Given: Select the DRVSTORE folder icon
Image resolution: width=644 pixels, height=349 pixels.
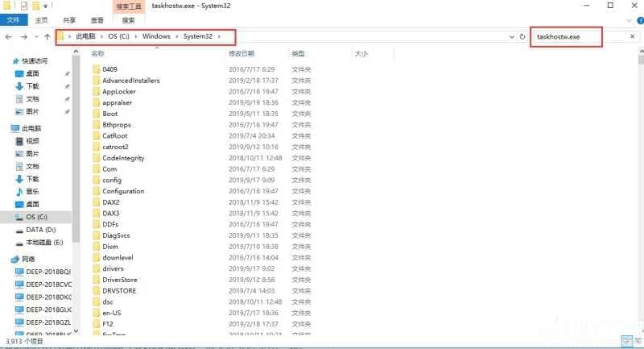Looking at the screenshot, I should point(96,291).
